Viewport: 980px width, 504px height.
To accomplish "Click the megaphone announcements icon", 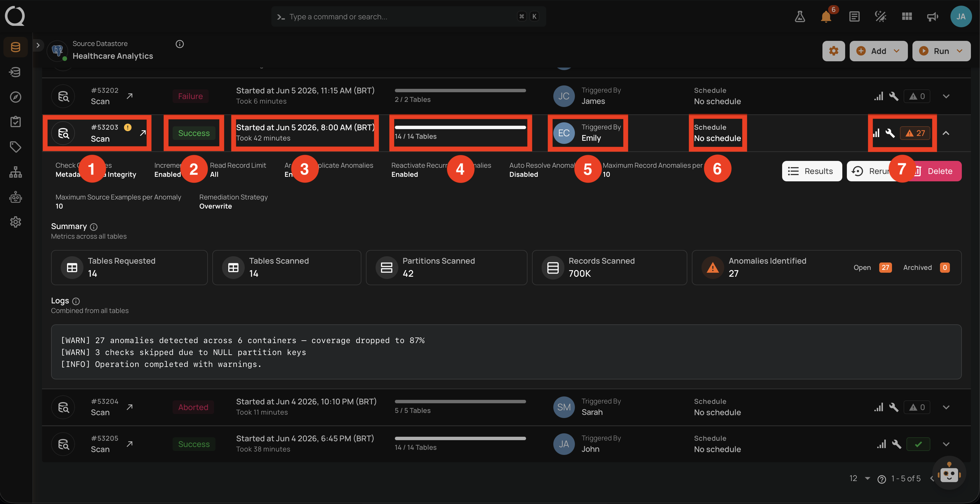I will (x=932, y=16).
